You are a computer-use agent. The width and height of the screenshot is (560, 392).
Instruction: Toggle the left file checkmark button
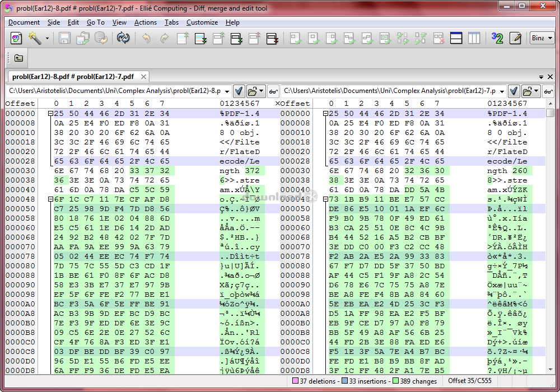coord(239,91)
